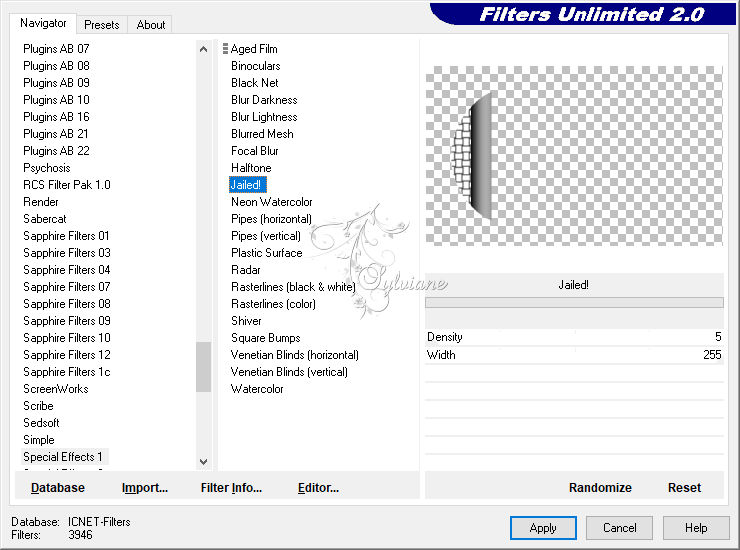Select Plugins AB 21 category
The image size is (740, 550).
[x=56, y=134]
